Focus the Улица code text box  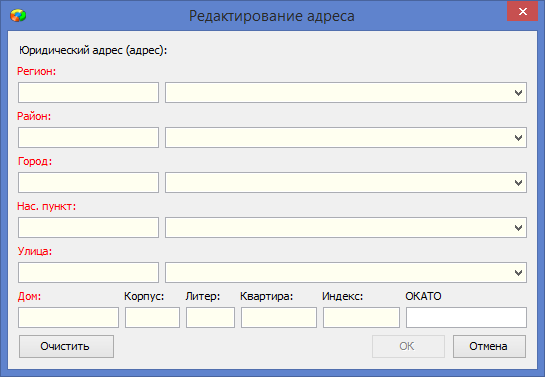pos(88,272)
